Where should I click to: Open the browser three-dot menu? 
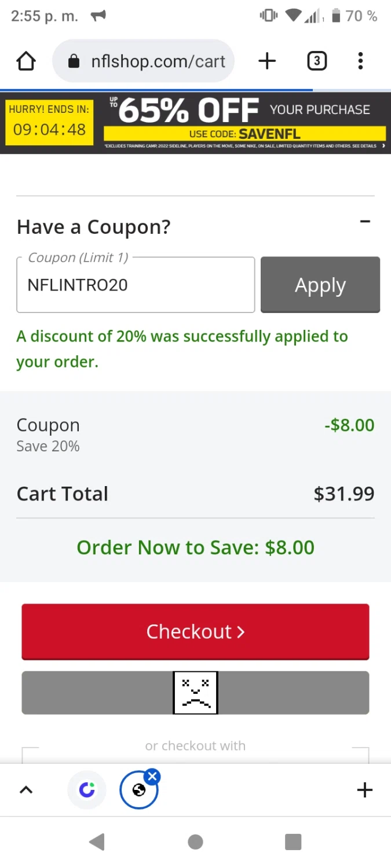(x=360, y=61)
